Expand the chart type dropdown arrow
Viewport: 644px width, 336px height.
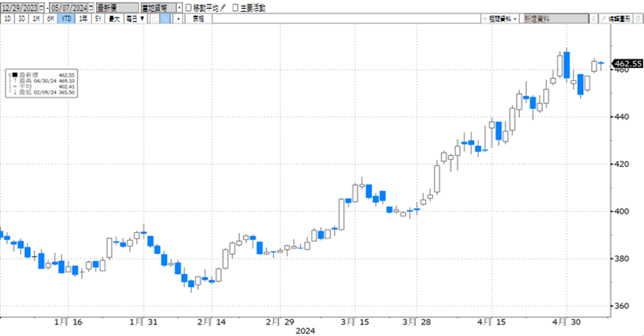click(178, 19)
